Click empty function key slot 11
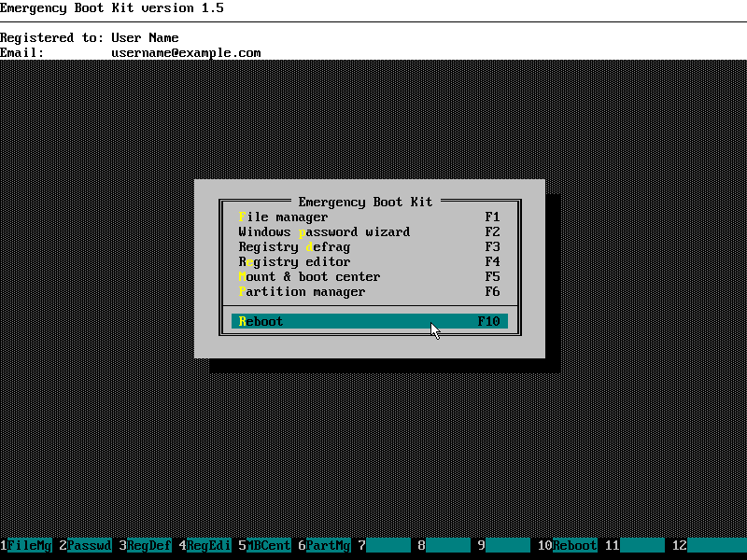 pyautogui.click(x=635, y=545)
